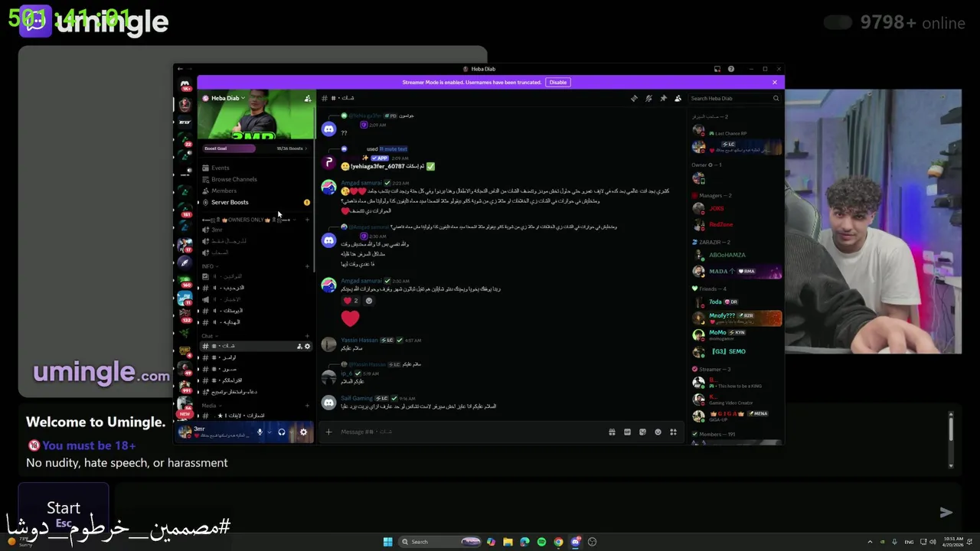This screenshot has height=551, width=980.
Task: Open File Explorer from taskbar
Action: click(x=508, y=542)
